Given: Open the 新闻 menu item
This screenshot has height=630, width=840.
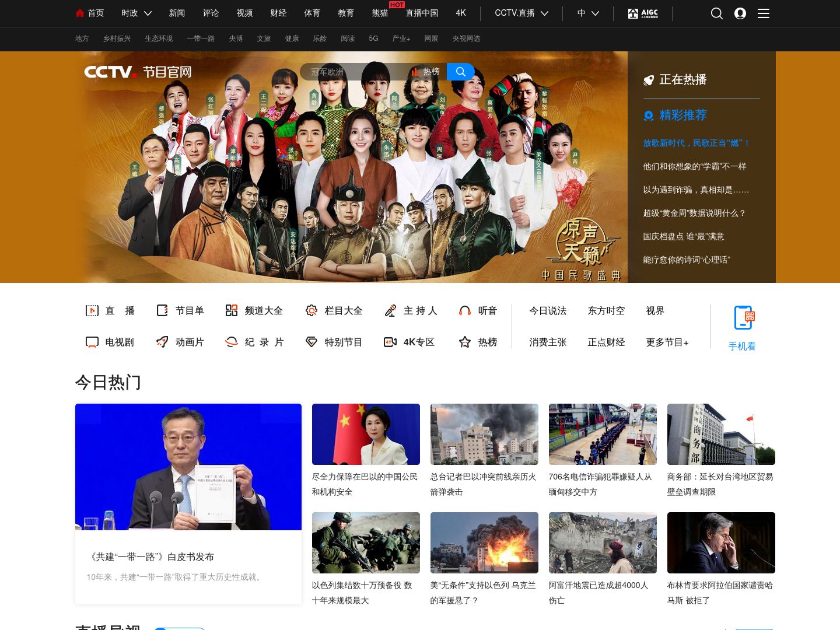Looking at the screenshot, I should pos(177,13).
